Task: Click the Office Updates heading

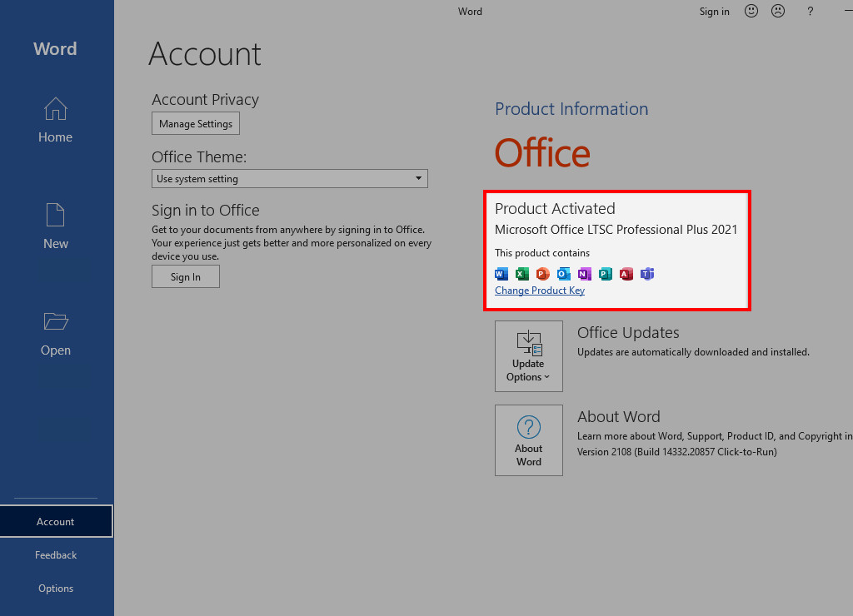Action: [628, 332]
